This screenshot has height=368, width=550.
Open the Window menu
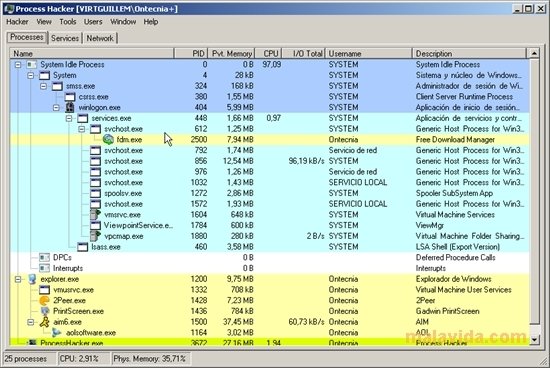coord(123,22)
